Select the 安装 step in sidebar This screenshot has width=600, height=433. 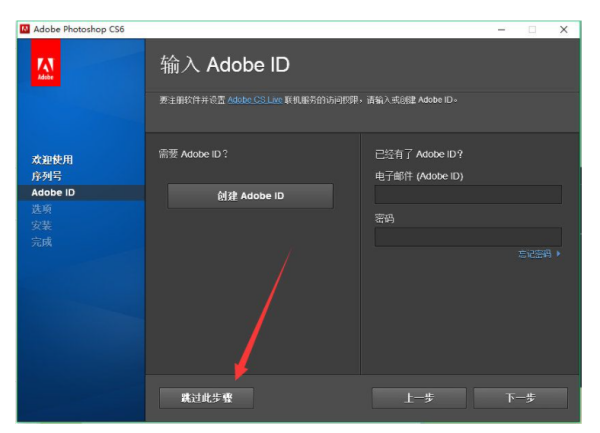pos(41,226)
